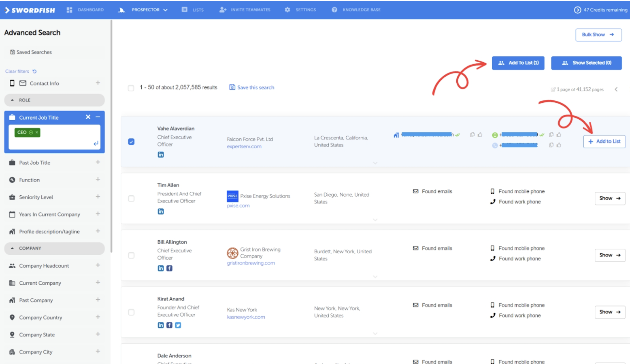The width and height of the screenshot is (630, 364).
Task: Expand the Seniority Level filter
Action: click(x=98, y=197)
